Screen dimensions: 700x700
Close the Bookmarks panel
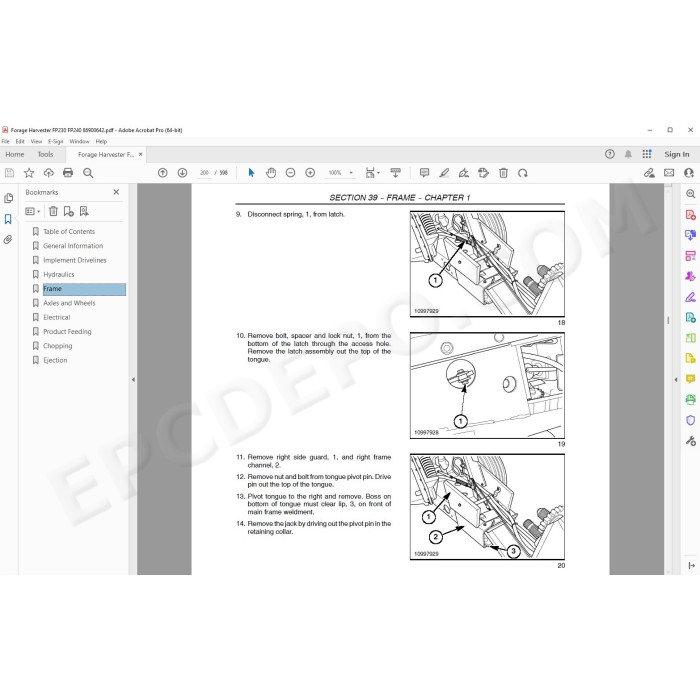(x=116, y=192)
